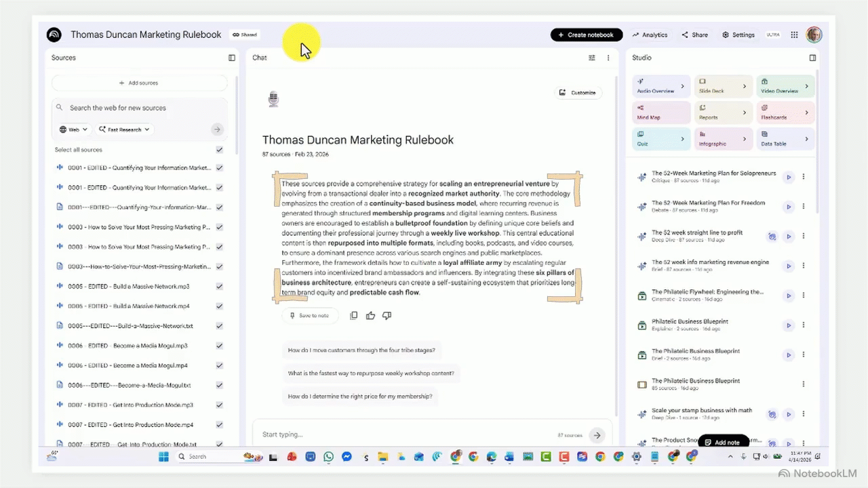The height and width of the screenshot is (488, 868).
Task: Uncheck 0005 Build a Massive Network.mp3
Action: [219, 287]
